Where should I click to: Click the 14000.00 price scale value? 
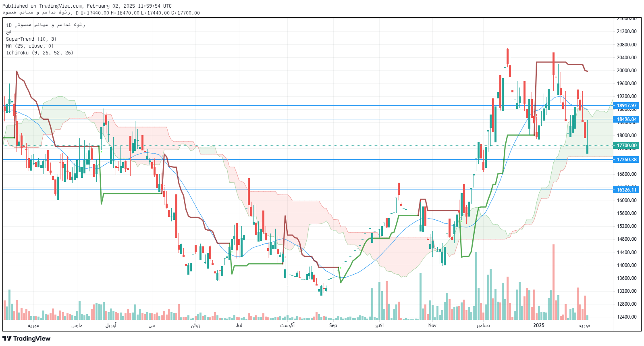point(627,265)
